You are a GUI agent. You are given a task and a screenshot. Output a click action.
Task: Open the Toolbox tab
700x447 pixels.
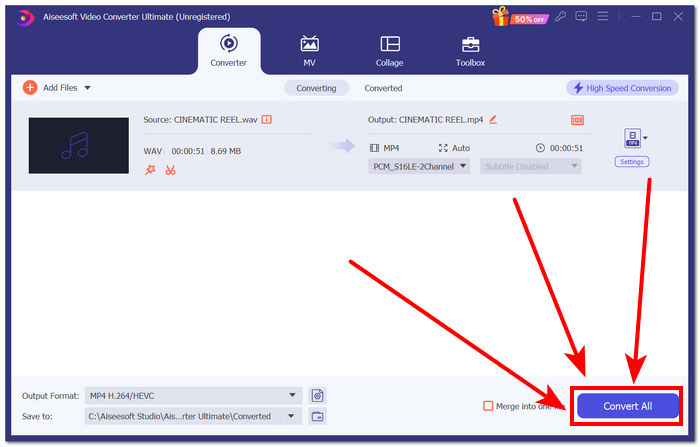tap(470, 50)
